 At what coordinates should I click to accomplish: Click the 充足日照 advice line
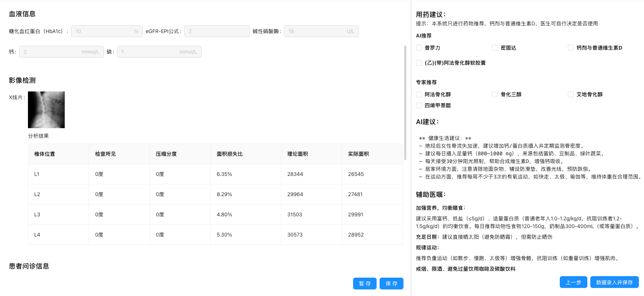tap(484, 237)
